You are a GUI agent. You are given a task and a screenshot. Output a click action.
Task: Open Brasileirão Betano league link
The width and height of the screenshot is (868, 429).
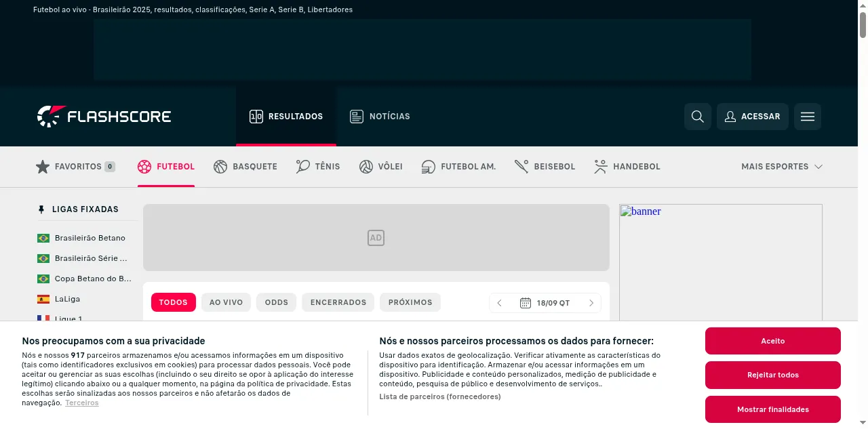(90, 238)
